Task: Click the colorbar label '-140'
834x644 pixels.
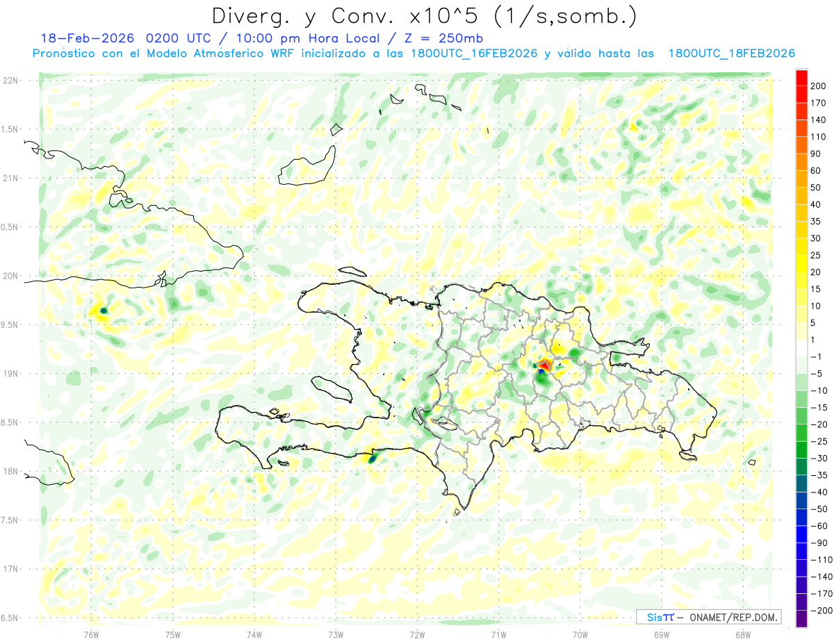Action: click(x=822, y=577)
